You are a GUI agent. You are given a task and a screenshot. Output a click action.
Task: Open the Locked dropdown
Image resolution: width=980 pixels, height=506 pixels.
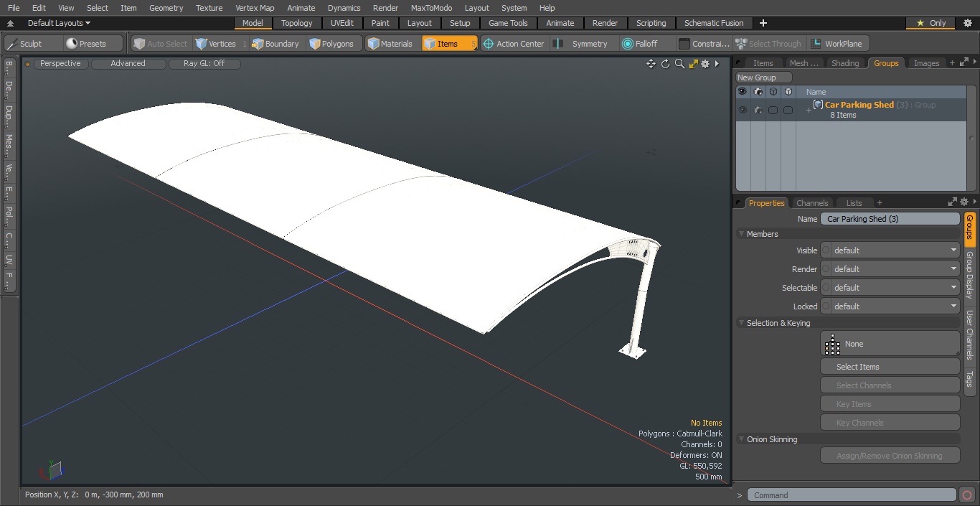[x=890, y=306]
